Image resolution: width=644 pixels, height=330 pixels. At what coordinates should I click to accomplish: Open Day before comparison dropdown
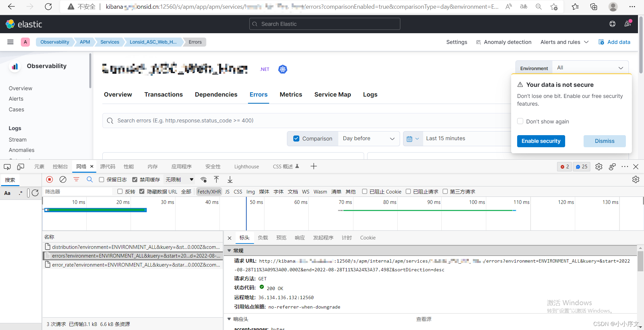368,139
